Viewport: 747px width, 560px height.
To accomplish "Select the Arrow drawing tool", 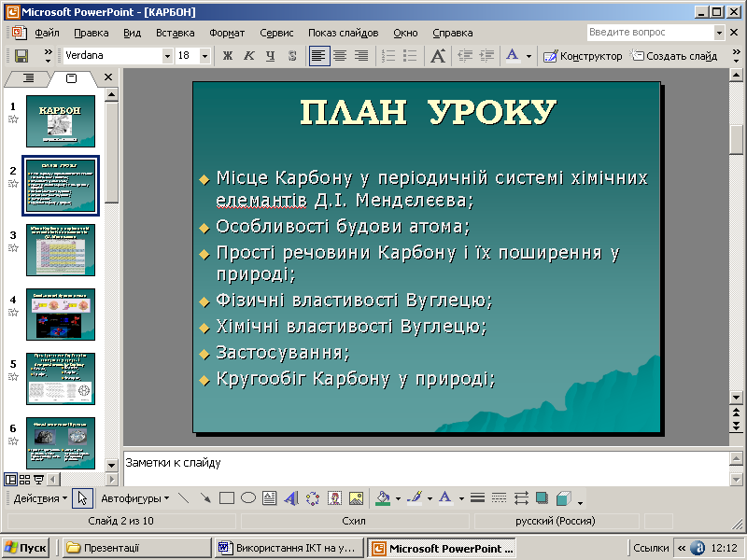I will point(205,498).
